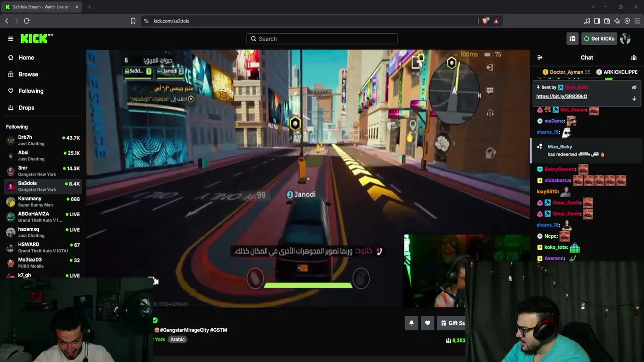Open Brave Shields icon

click(485, 21)
